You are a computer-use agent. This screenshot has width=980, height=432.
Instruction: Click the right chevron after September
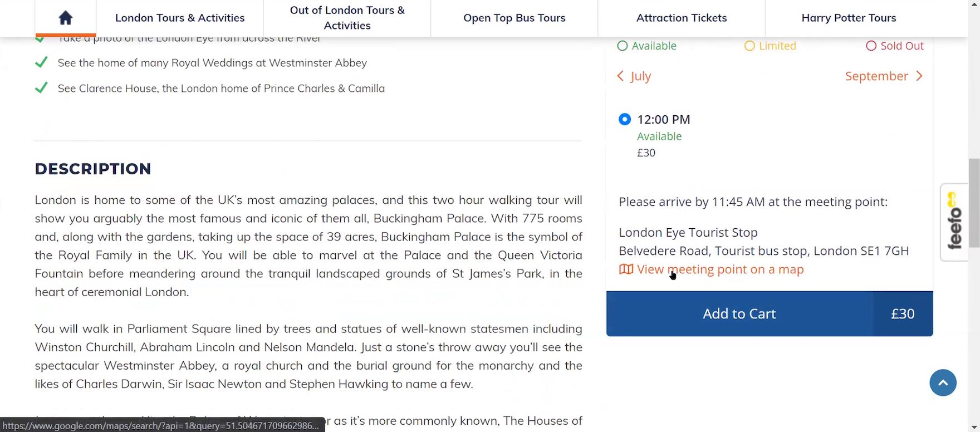coord(919,76)
